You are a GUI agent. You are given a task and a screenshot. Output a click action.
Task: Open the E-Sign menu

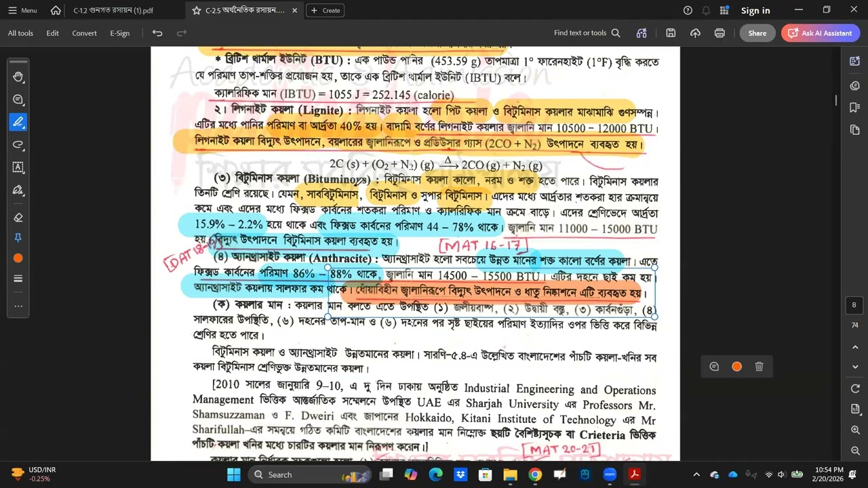(119, 33)
